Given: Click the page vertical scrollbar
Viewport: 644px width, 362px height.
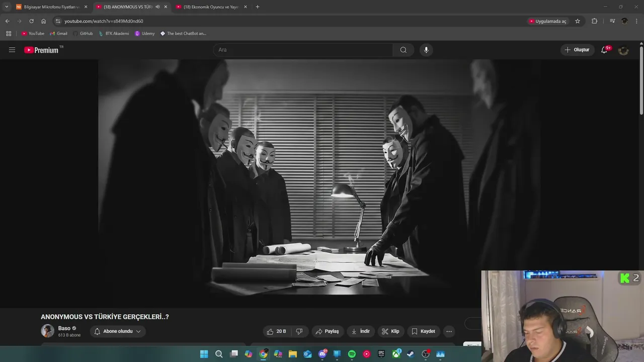Looking at the screenshot, I should (x=641, y=80).
